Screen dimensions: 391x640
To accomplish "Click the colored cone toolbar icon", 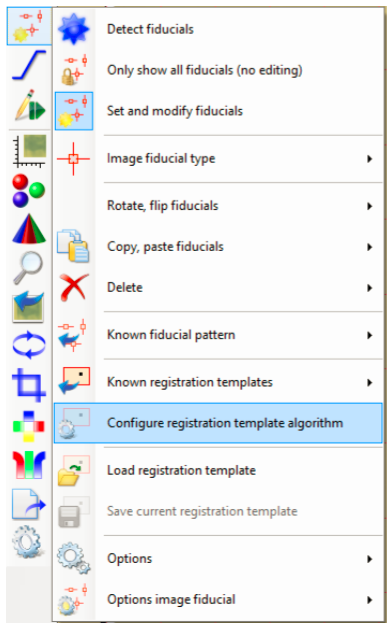I will pos(29,229).
